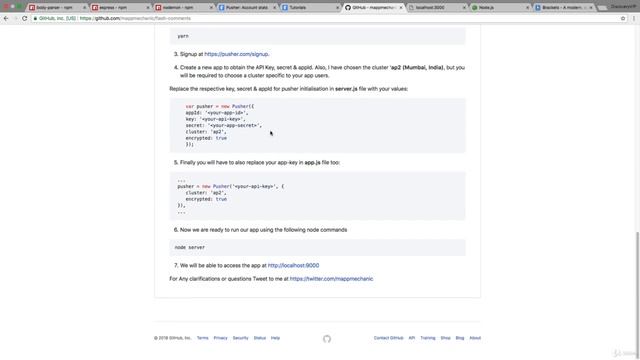640x360 pixels.
Task: Close the Brackets tab
Action: (591, 8)
